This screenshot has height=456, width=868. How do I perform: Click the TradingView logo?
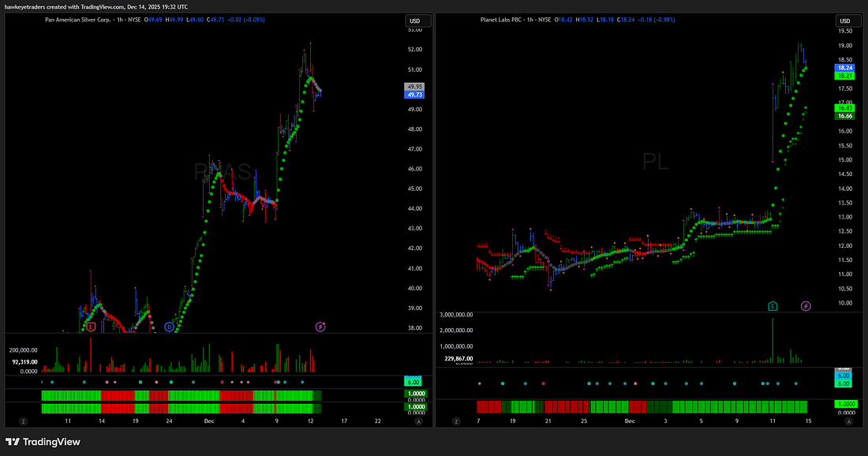(x=43, y=442)
